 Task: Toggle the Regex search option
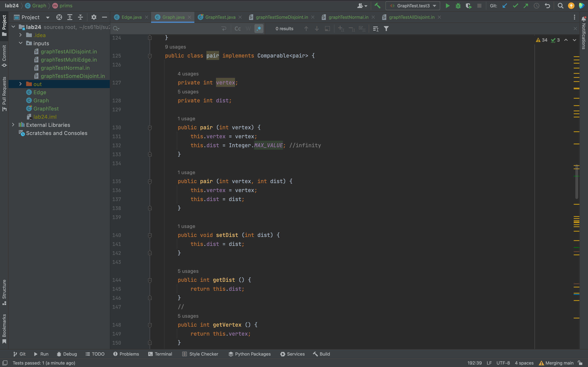click(x=259, y=29)
